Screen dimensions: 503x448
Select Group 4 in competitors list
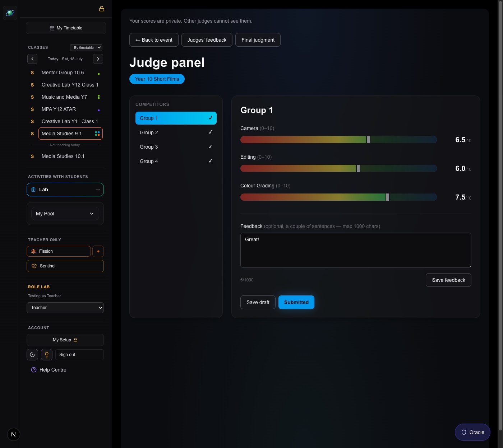pos(176,161)
